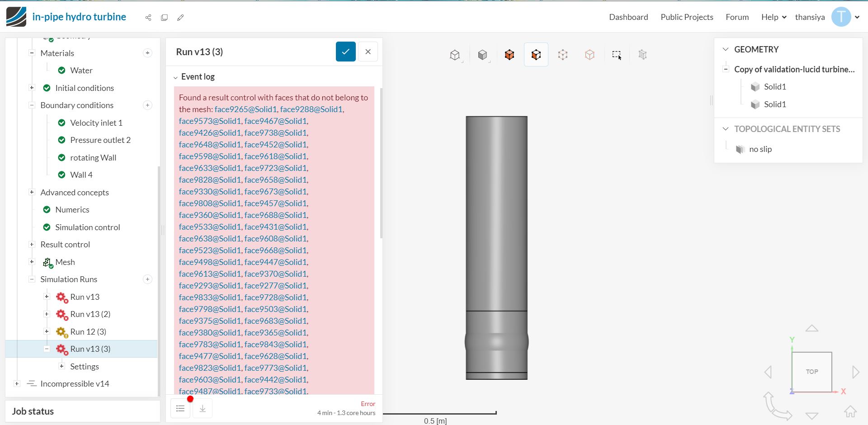Click the SimScale logo icon
The image size is (868, 425).
[16, 17]
